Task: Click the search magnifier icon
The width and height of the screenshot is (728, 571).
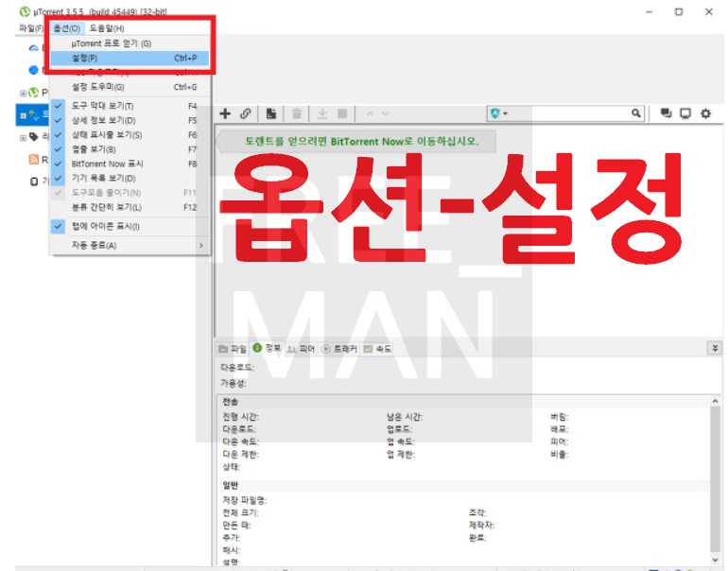Action: 636,112
